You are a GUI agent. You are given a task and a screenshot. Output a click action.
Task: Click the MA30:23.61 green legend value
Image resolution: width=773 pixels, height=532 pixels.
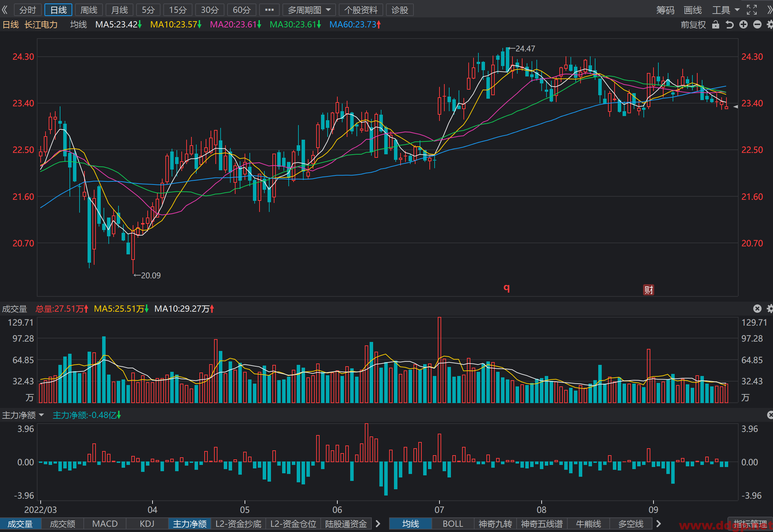click(295, 25)
